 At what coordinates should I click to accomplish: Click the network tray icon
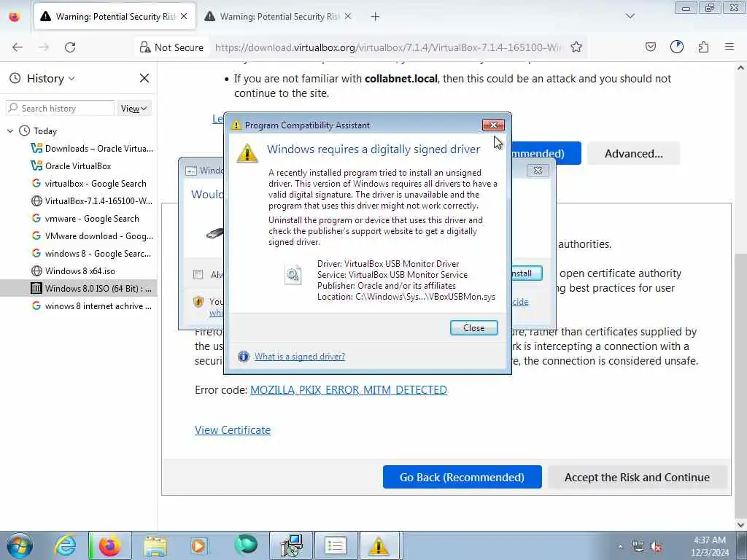click(x=638, y=547)
